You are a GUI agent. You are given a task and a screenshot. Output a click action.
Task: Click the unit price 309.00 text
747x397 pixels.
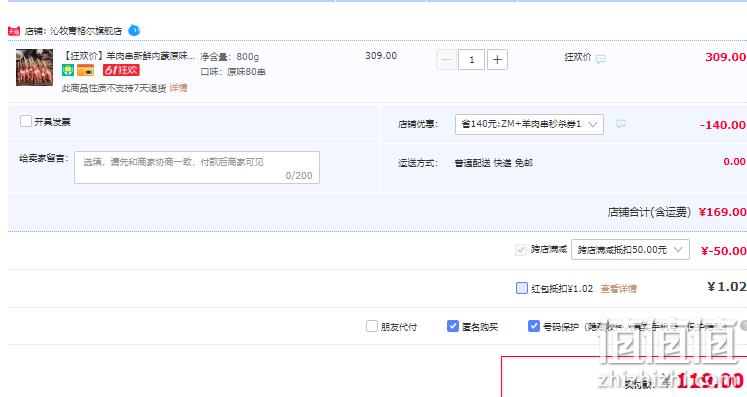click(381, 55)
